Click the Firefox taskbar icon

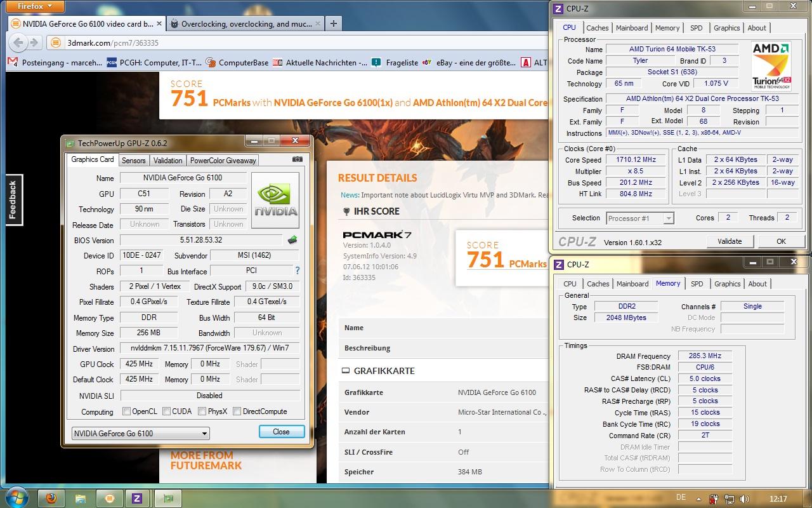click(51, 498)
